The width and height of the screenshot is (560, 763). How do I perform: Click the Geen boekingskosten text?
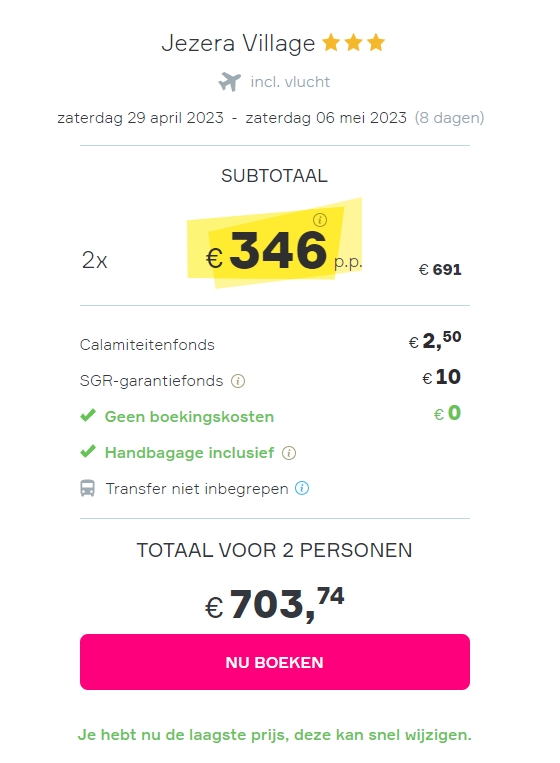(x=189, y=417)
